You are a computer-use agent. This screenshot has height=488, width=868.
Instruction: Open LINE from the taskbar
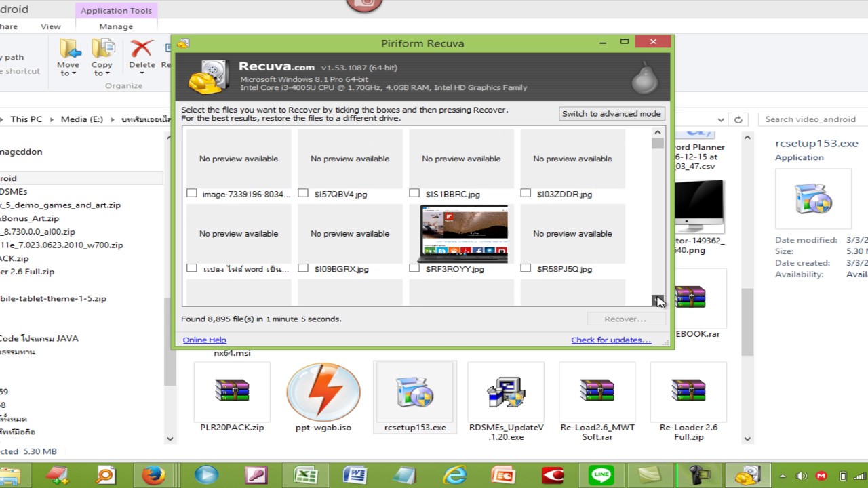point(601,475)
